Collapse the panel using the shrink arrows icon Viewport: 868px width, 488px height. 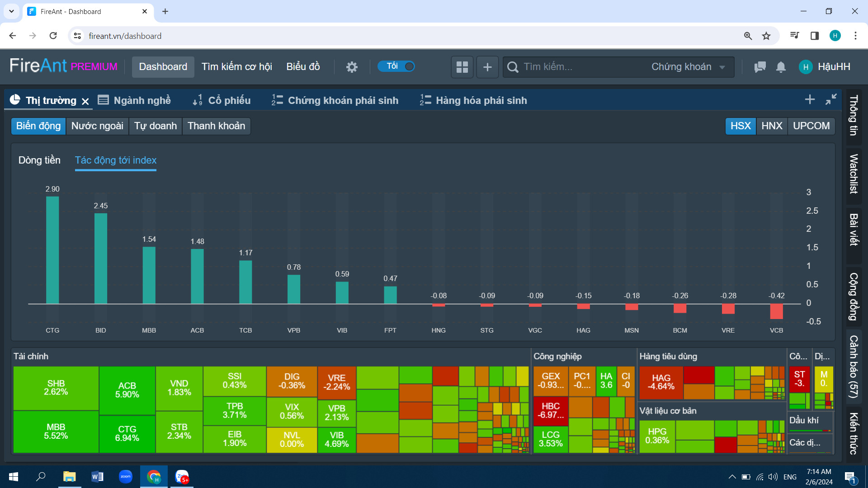(x=831, y=99)
